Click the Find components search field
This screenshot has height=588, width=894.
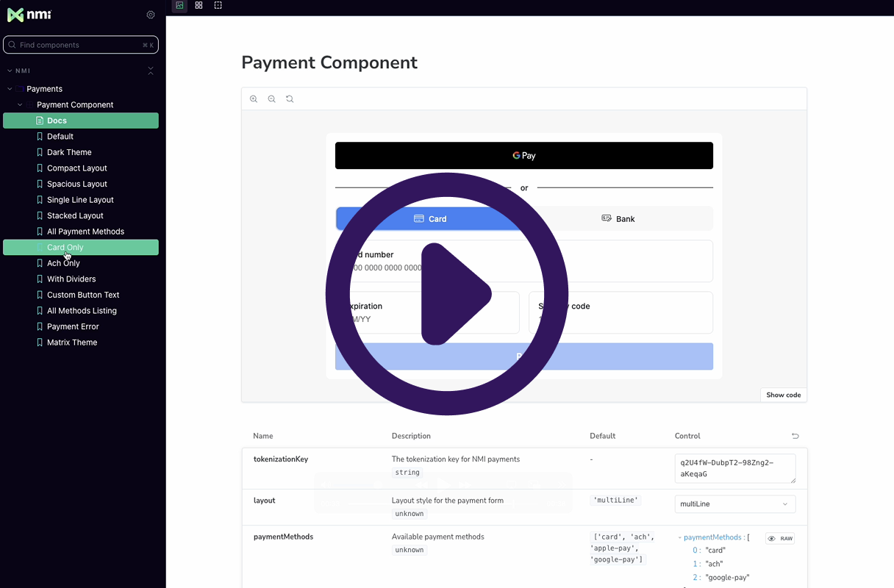pyautogui.click(x=79, y=45)
